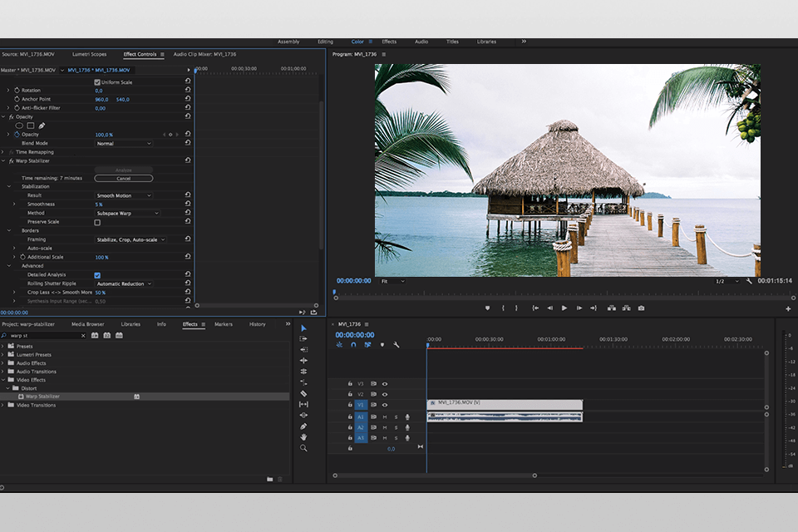Click Play in the Program monitor
The width and height of the screenshot is (798, 532).
pos(564,308)
